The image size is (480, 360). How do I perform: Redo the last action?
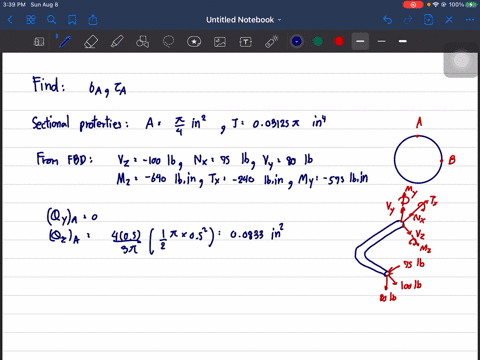click(x=408, y=20)
